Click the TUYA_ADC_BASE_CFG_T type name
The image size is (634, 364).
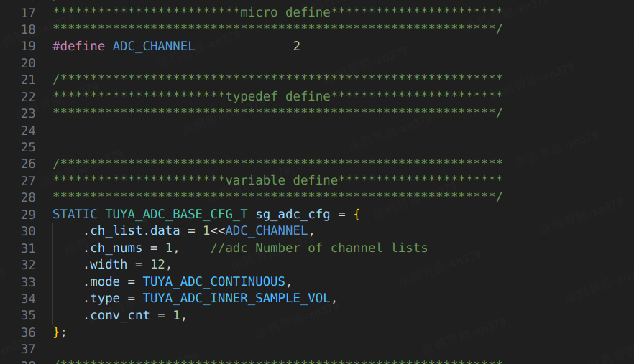point(176,214)
